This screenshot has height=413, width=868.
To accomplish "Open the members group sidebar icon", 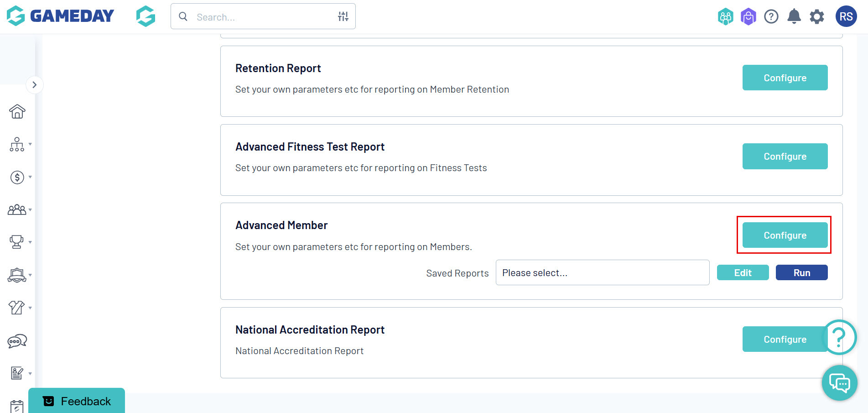I will coord(17,210).
